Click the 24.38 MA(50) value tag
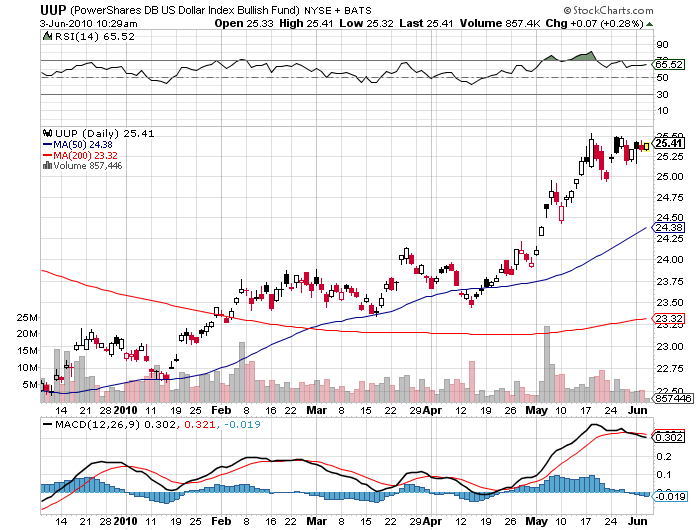Image resolution: width=700 pixels, height=530 pixels. (x=668, y=228)
